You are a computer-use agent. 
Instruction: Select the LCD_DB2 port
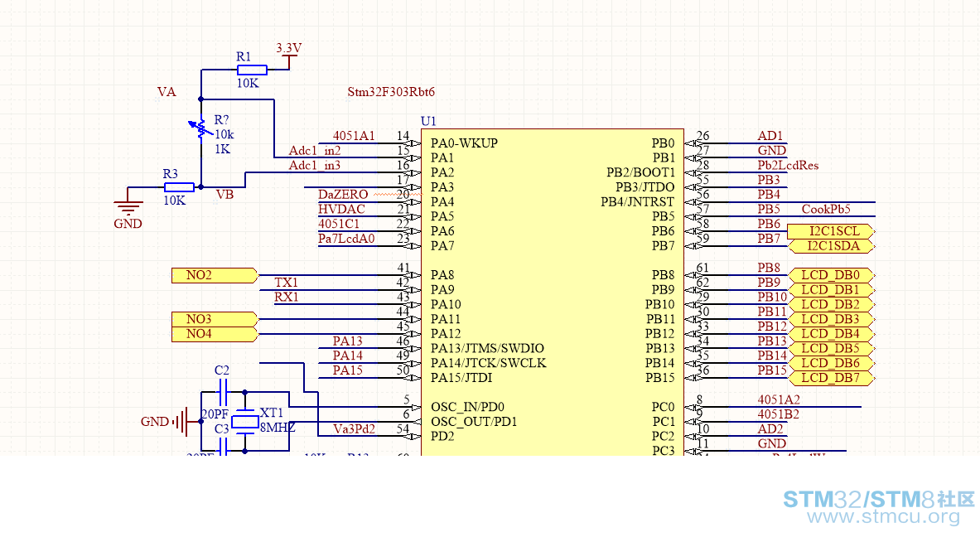coord(831,304)
